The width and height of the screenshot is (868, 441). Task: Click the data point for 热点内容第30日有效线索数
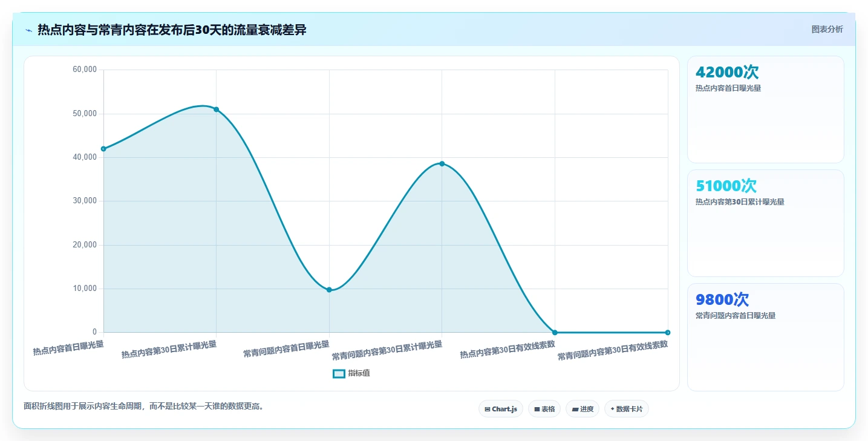pyautogui.click(x=555, y=332)
